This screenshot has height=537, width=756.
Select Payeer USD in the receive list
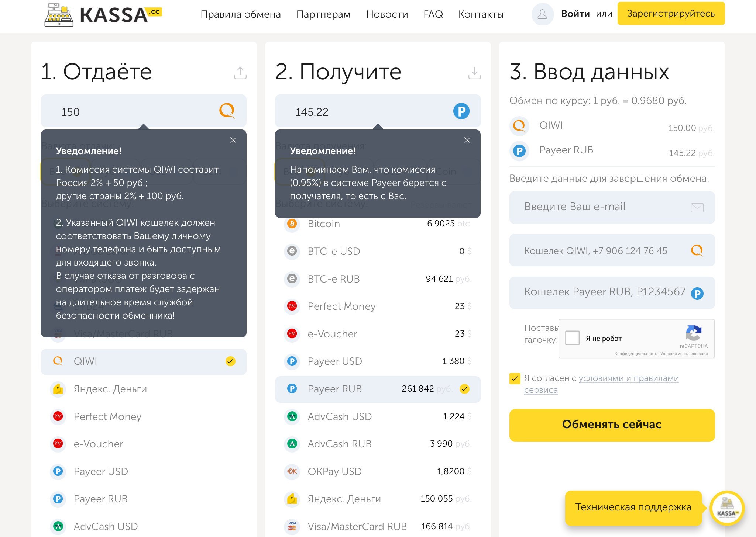click(378, 361)
